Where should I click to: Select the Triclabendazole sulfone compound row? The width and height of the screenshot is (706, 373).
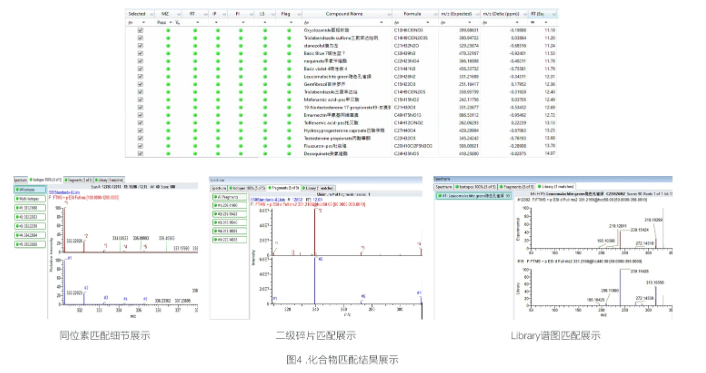(x=341, y=38)
